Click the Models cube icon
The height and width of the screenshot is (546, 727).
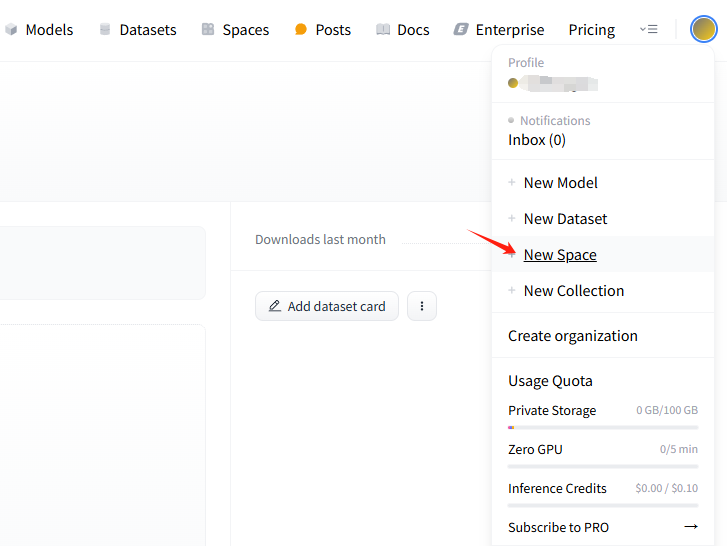pyautogui.click(x=11, y=30)
